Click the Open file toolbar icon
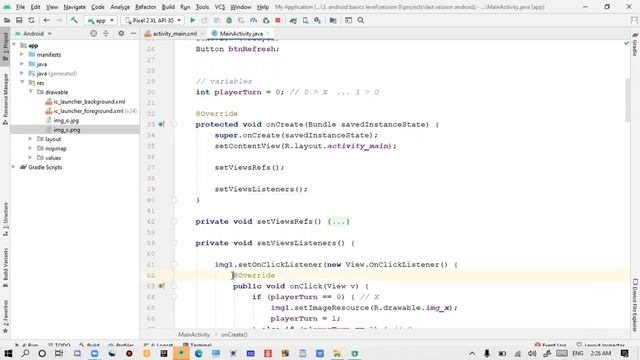Screen dimensions: 640x360 7,20
